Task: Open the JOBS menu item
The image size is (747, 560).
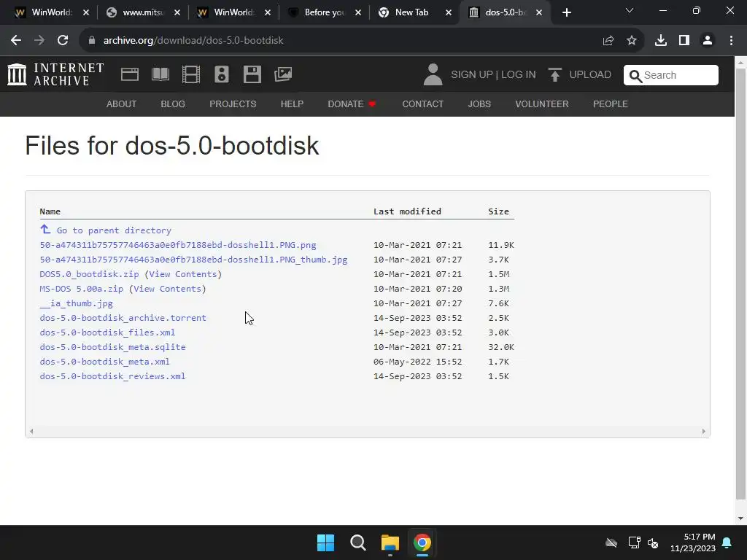Action: point(479,104)
